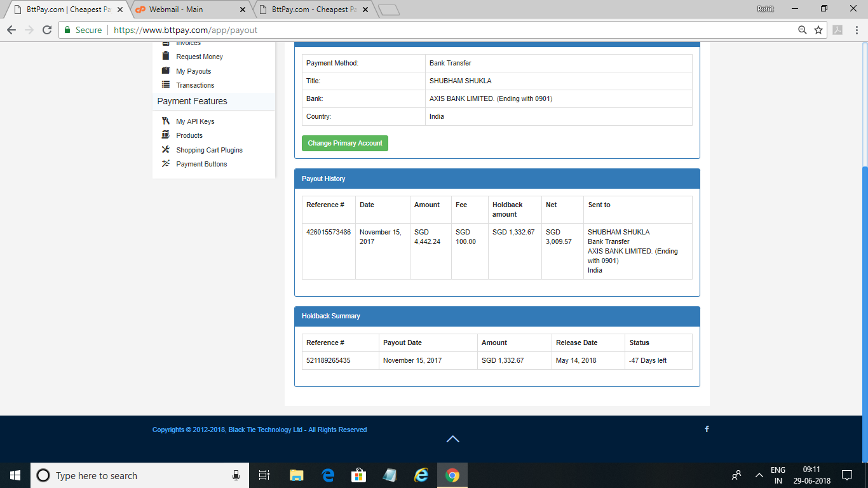Click the Shopping Cart Plugins wrench icon

165,149
